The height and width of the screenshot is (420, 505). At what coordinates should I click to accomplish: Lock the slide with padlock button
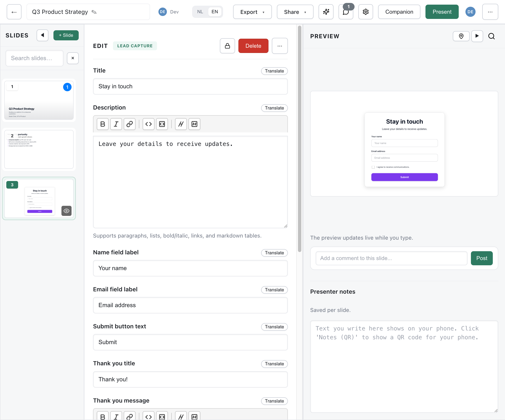pyautogui.click(x=227, y=46)
